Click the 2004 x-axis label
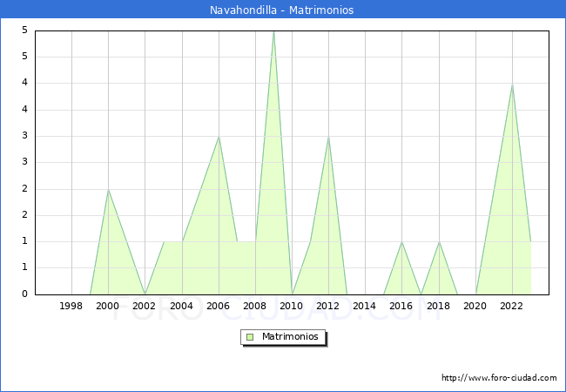Image resolution: width=566 pixels, height=392 pixels. coord(182,306)
